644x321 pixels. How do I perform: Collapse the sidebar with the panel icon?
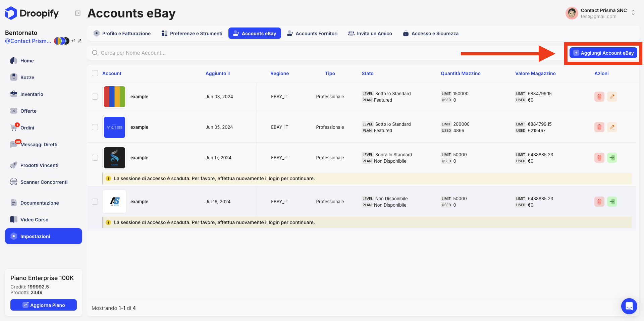78,13
